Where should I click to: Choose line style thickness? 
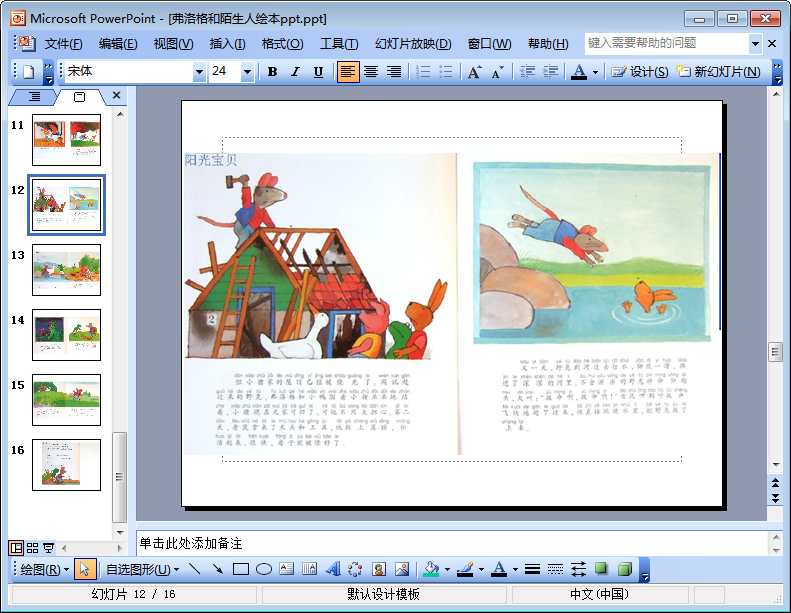(532, 570)
